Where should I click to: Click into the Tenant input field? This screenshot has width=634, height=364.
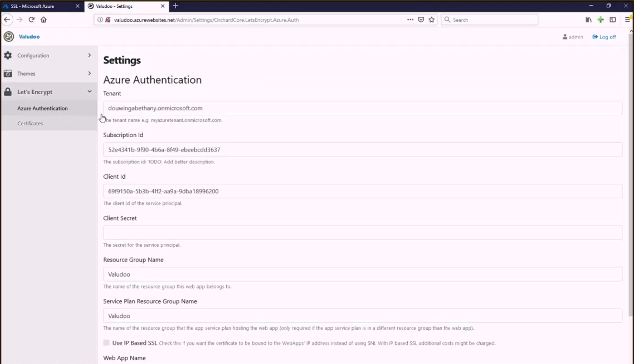click(x=363, y=108)
